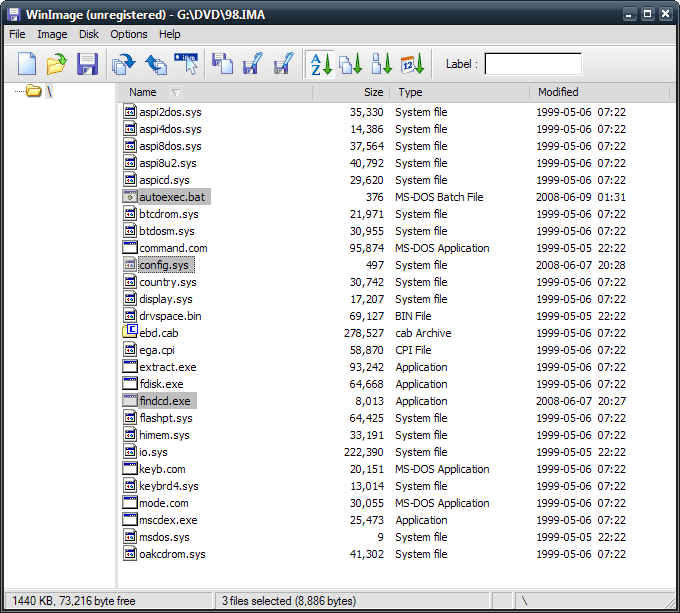Click the Save floppy disk icon
Screen dimensions: 680x613
pyautogui.click(x=87, y=64)
